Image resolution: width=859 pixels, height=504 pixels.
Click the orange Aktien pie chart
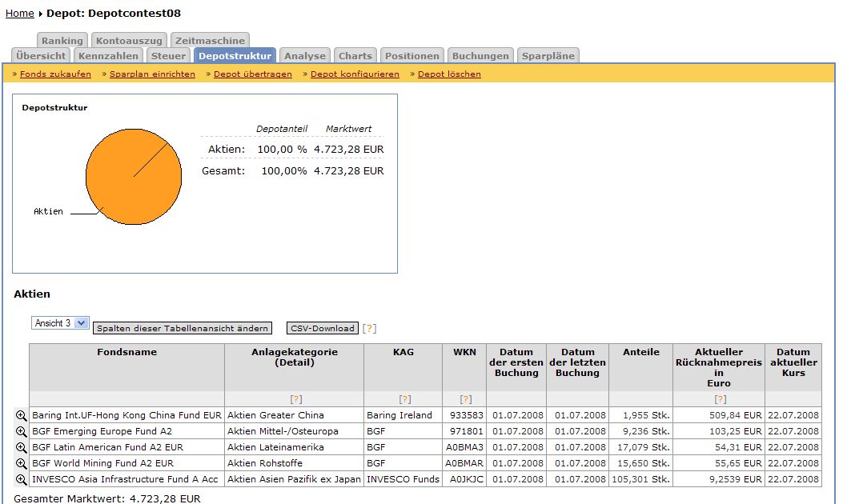[128, 172]
